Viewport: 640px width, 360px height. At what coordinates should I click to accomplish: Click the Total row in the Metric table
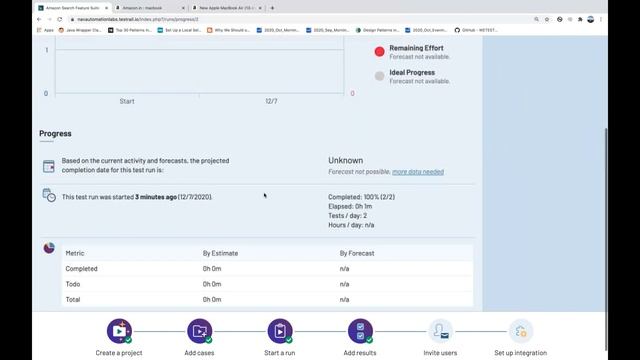click(267, 299)
